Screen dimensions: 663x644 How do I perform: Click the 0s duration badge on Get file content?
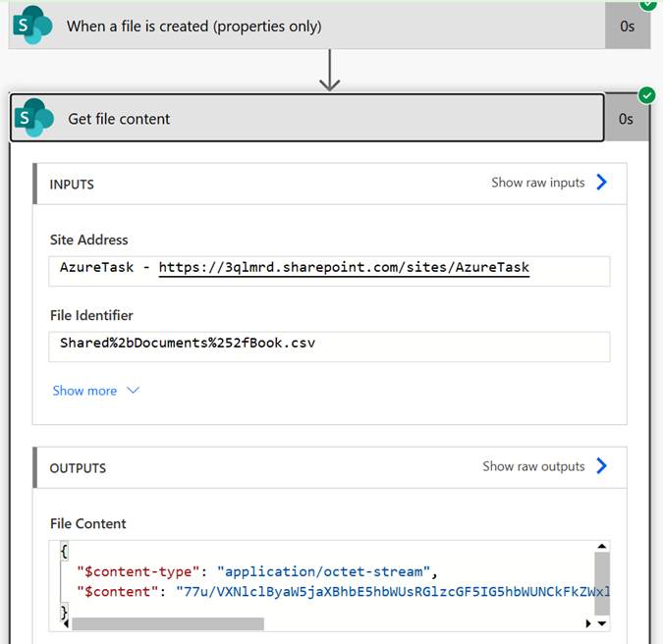(x=626, y=119)
